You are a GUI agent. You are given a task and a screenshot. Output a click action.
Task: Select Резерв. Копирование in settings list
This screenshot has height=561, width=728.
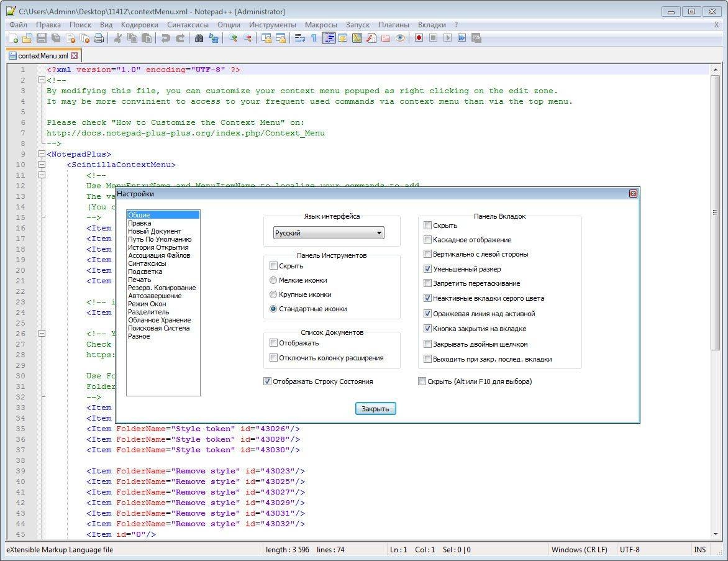(x=162, y=288)
